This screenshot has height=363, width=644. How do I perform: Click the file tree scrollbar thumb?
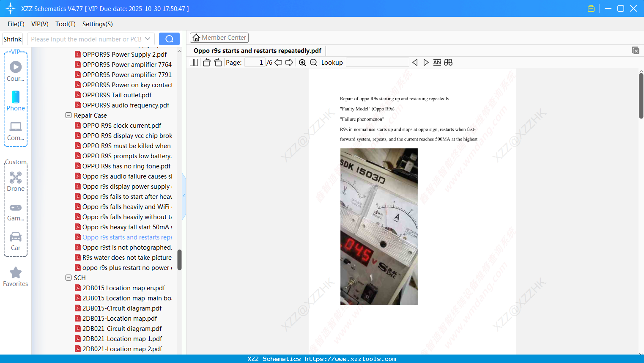pos(179,259)
